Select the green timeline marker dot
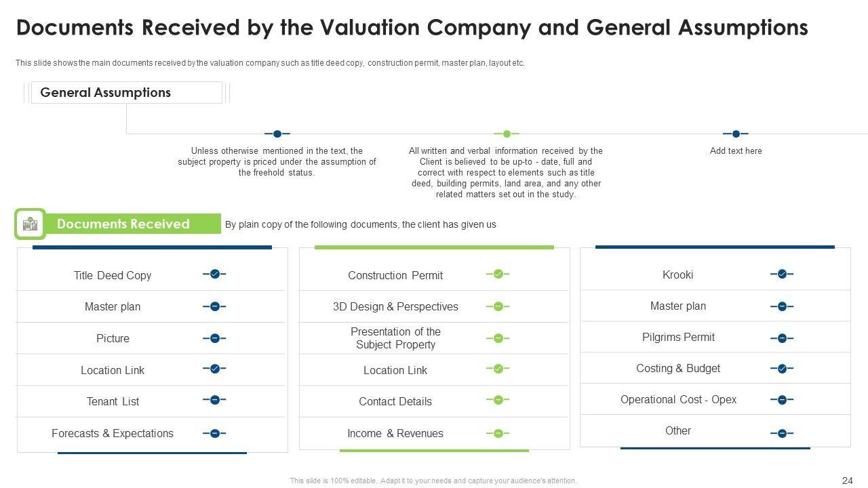The width and height of the screenshot is (868, 488). click(x=507, y=134)
